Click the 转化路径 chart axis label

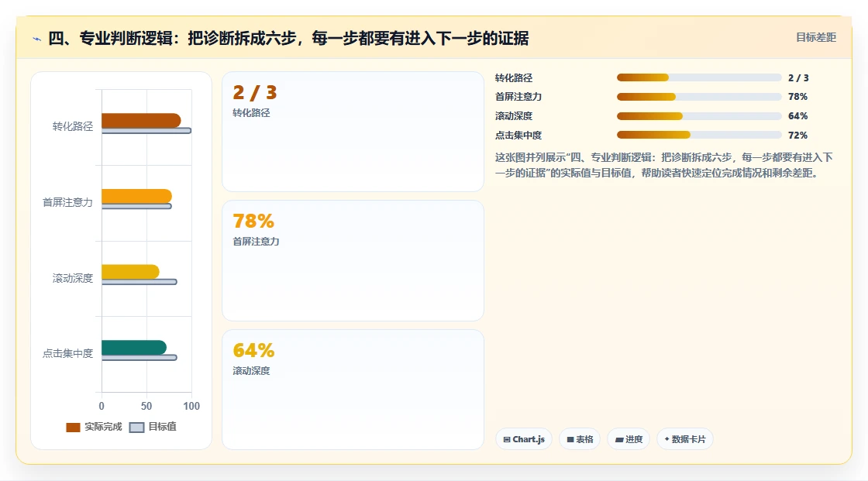[x=73, y=127]
